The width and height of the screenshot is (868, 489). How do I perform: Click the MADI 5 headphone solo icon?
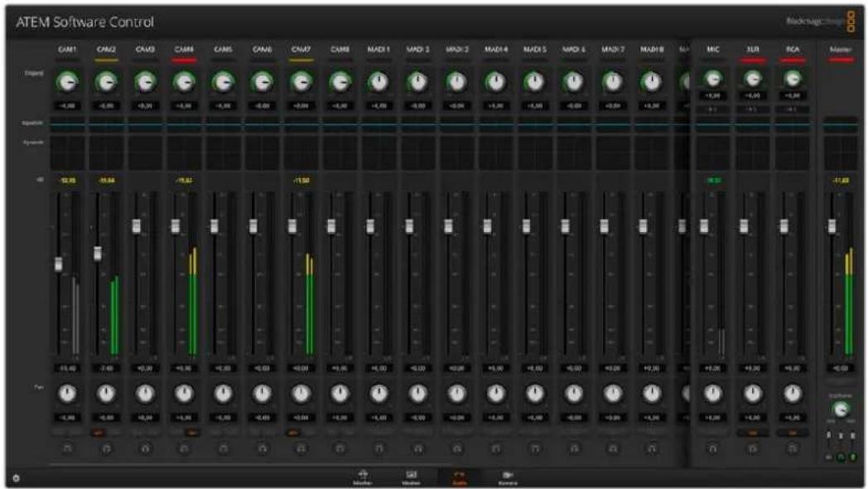[x=535, y=448]
